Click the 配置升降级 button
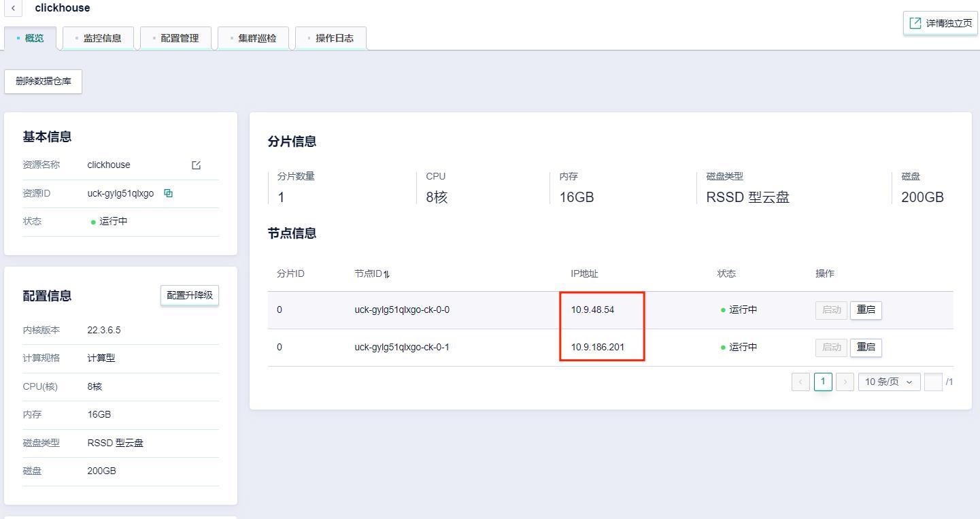Viewport: 980px width, 519px height. (190, 295)
